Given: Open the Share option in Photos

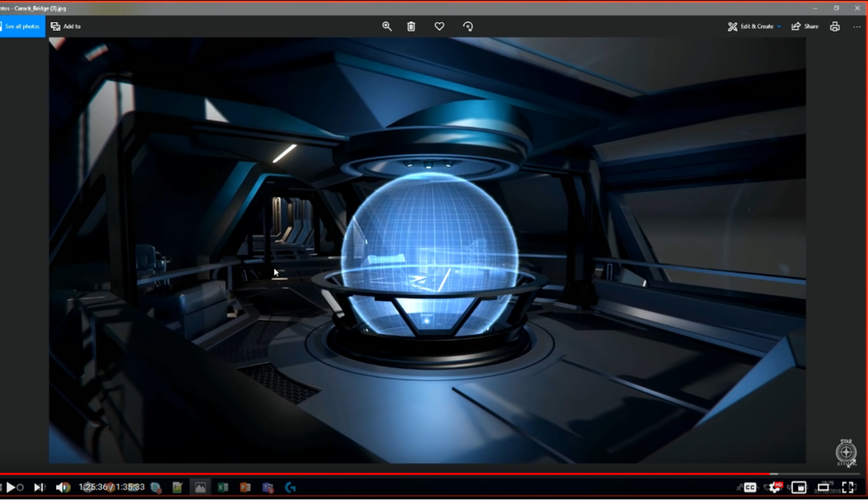Looking at the screenshot, I should (804, 26).
